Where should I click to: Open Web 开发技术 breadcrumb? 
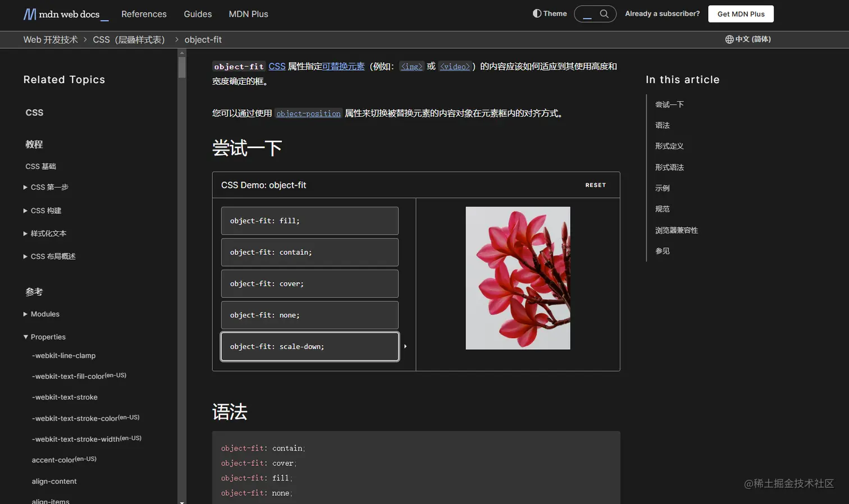click(x=51, y=40)
